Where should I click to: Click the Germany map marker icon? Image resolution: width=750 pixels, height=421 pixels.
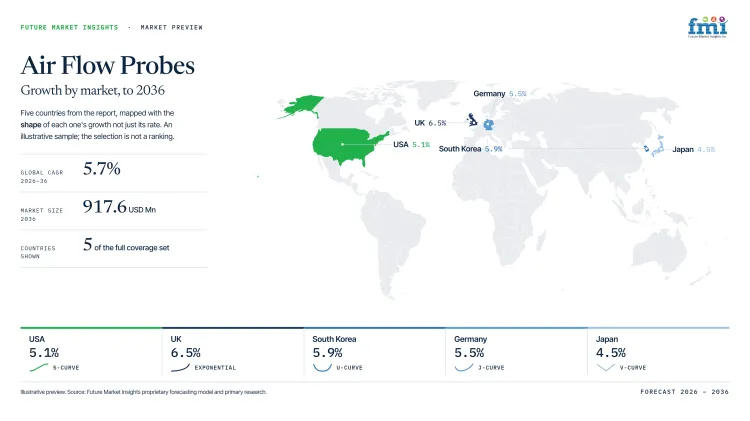tap(488, 125)
